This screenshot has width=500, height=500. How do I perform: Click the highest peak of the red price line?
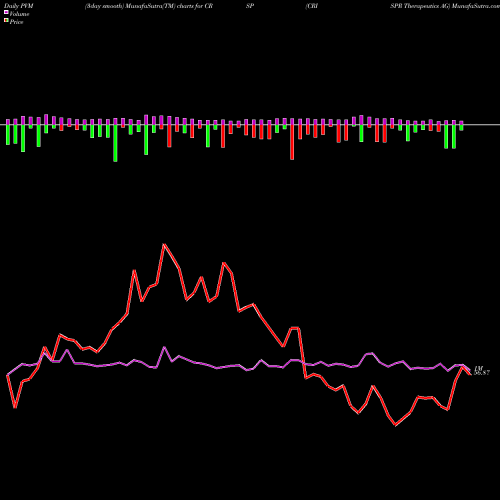pos(164,245)
